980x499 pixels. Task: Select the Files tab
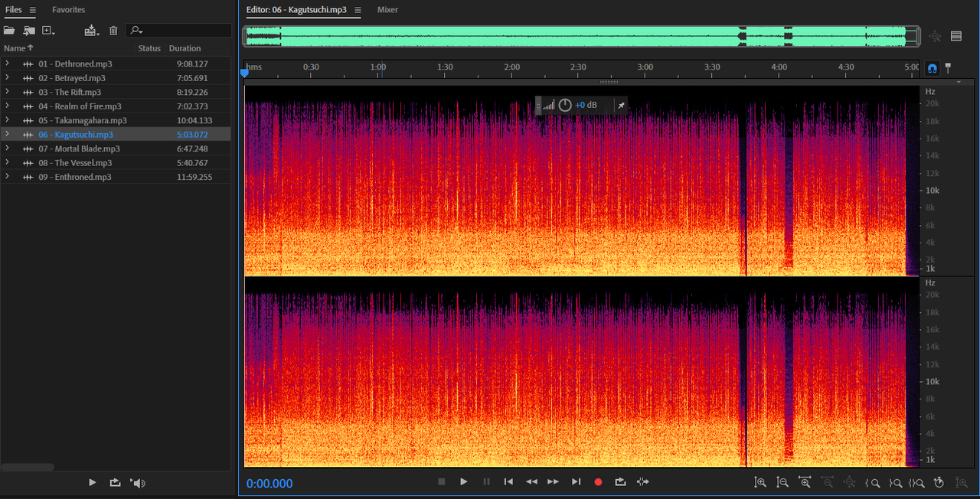point(14,10)
